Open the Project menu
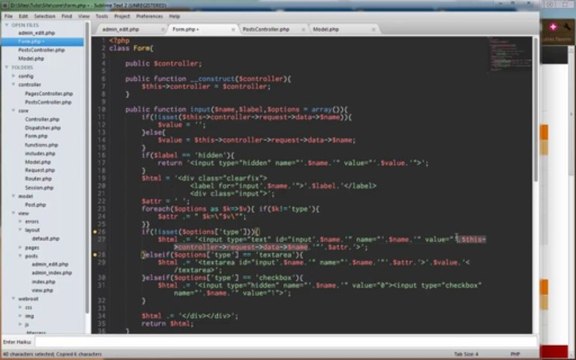 point(122,16)
